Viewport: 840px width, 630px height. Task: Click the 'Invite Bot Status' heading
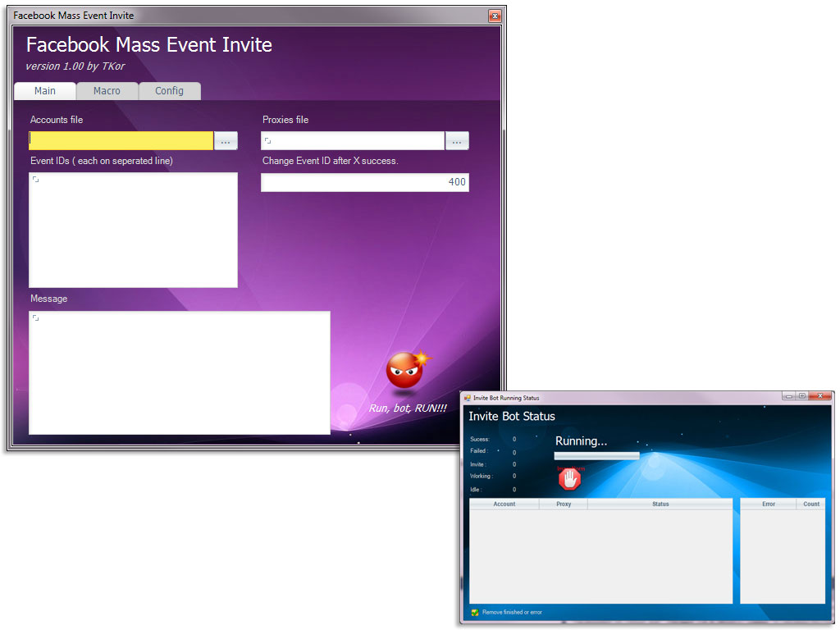click(x=512, y=416)
